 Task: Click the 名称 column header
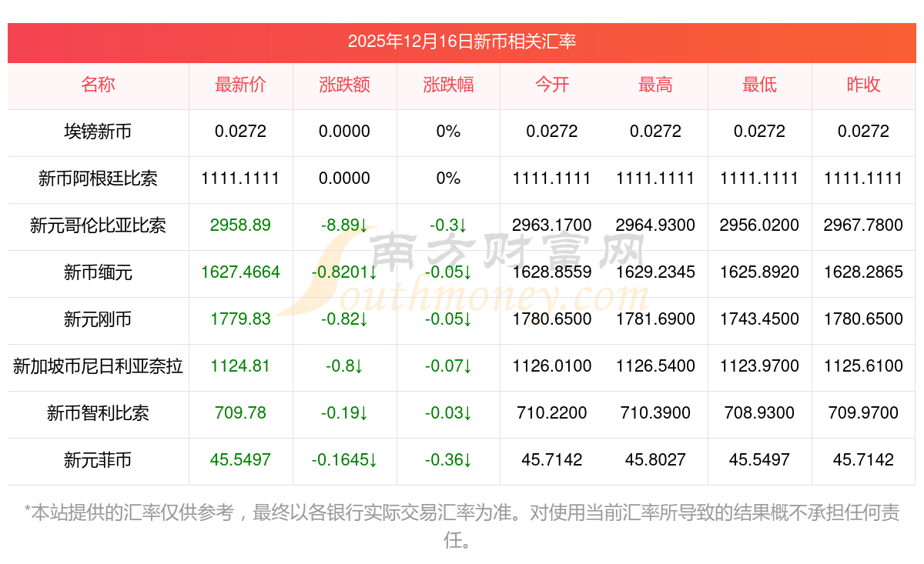click(x=98, y=85)
